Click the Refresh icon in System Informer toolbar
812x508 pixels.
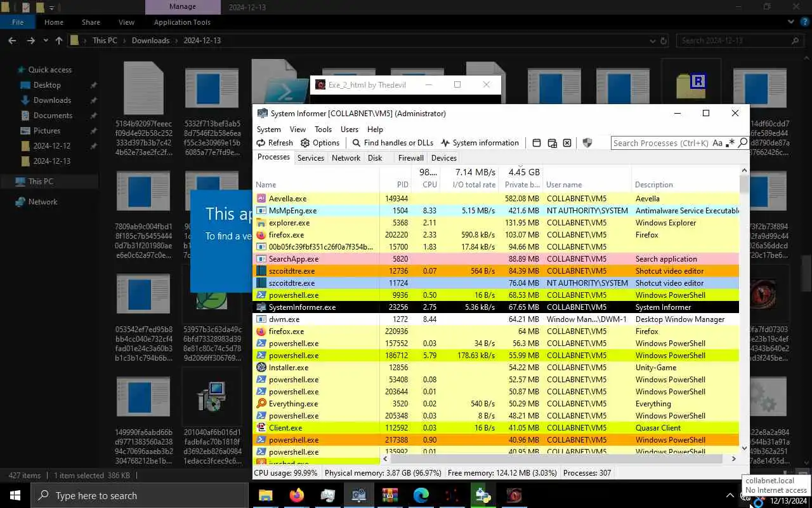pos(261,143)
